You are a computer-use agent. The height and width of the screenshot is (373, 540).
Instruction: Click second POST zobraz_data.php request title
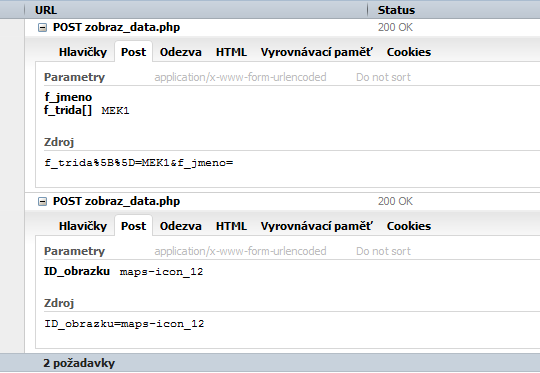[116, 201]
